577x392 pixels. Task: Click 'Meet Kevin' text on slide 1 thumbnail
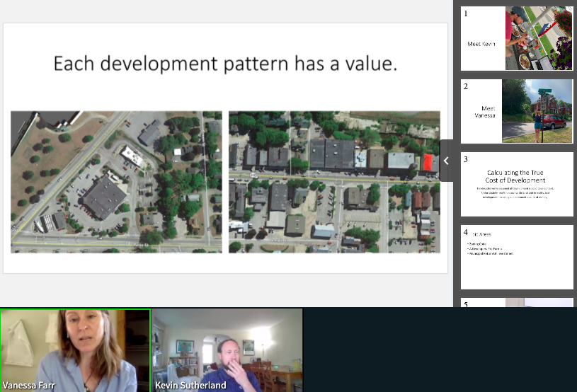point(481,44)
